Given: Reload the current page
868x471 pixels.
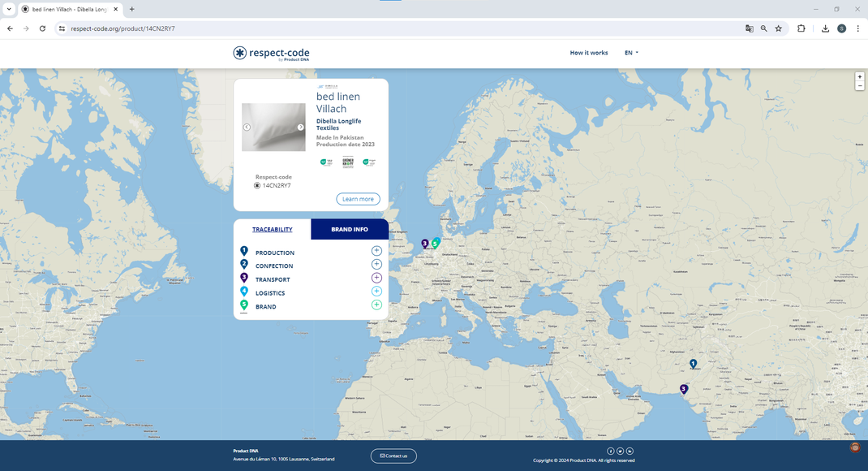Looking at the screenshot, I should pos(42,28).
